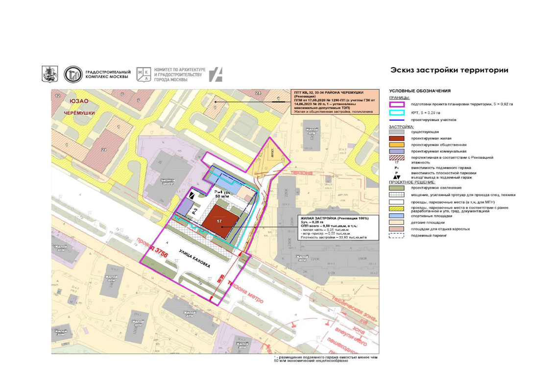Click the МКА committee logo
554x392 pixels.
tap(144, 74)
